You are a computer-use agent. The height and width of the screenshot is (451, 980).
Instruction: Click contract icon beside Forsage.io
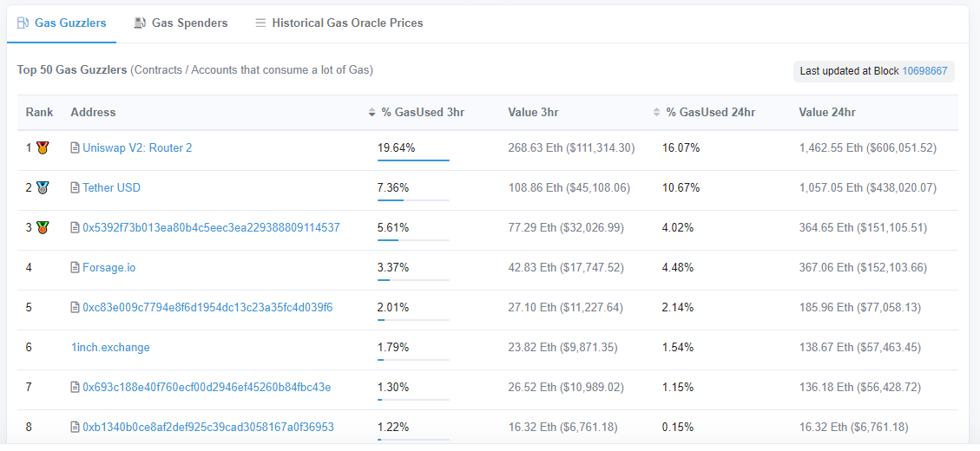(x=75, y=267)
